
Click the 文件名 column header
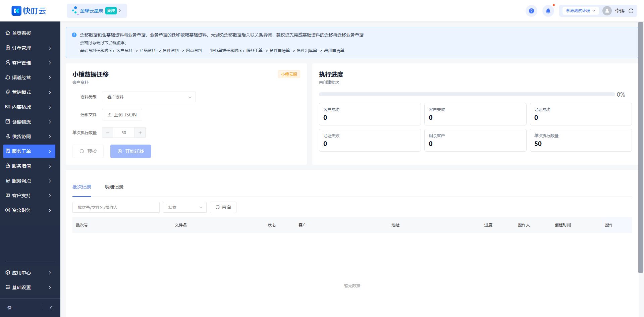[x=181, y=225]
